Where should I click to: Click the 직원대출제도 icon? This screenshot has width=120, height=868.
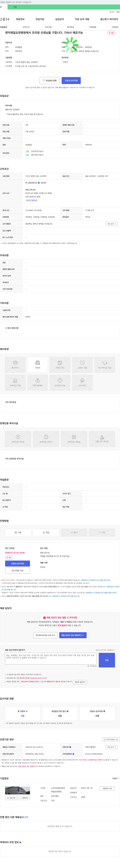(37, 382)
